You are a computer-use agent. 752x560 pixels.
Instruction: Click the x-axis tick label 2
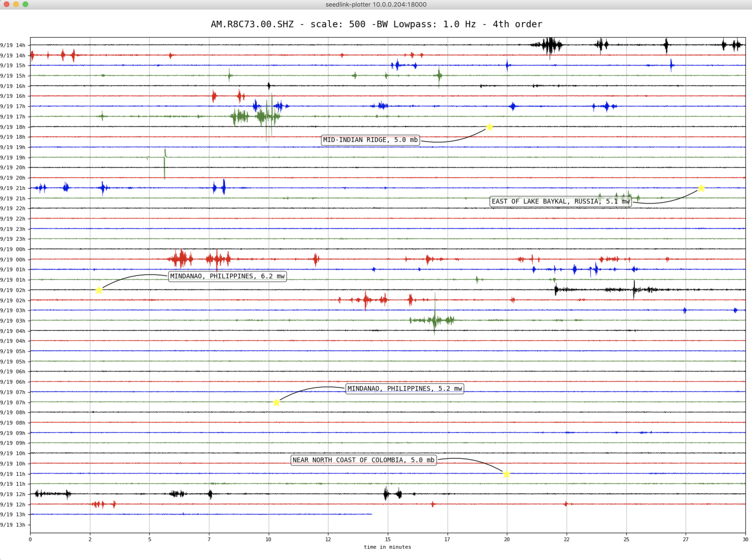[90, 539]
